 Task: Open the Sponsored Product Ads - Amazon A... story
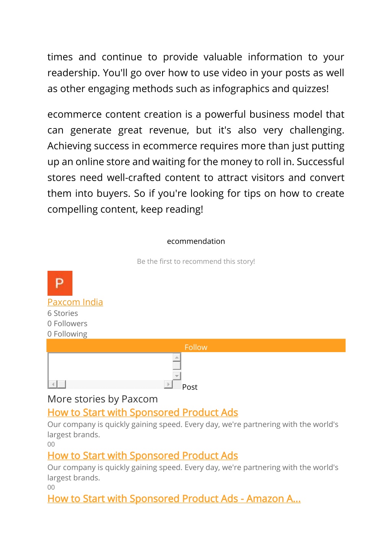coord(174,499)
